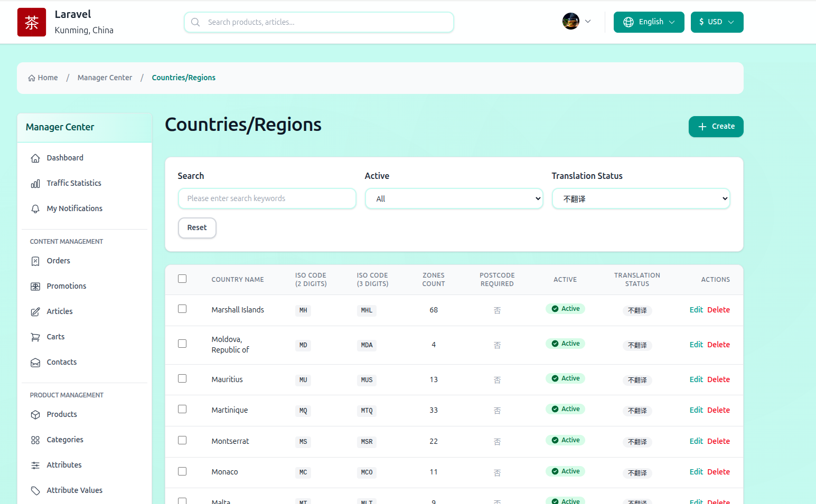Go to Articles in the sidebar
This screenshot has width=816, height=504.
pyautogui.click(x=60, y=311)
